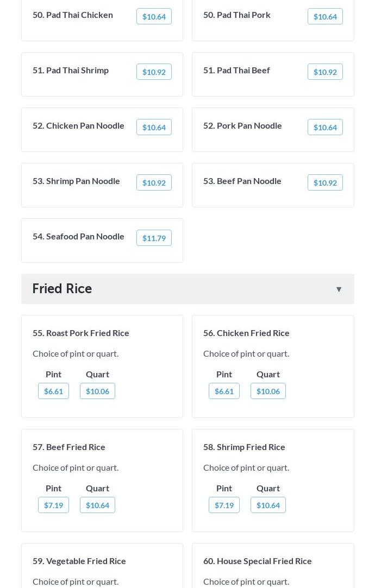Viewport: 375px width, 588px height.
Task: Open the House Special Fried Rice item
Action: pyautogui.click(x=257, y=561)
